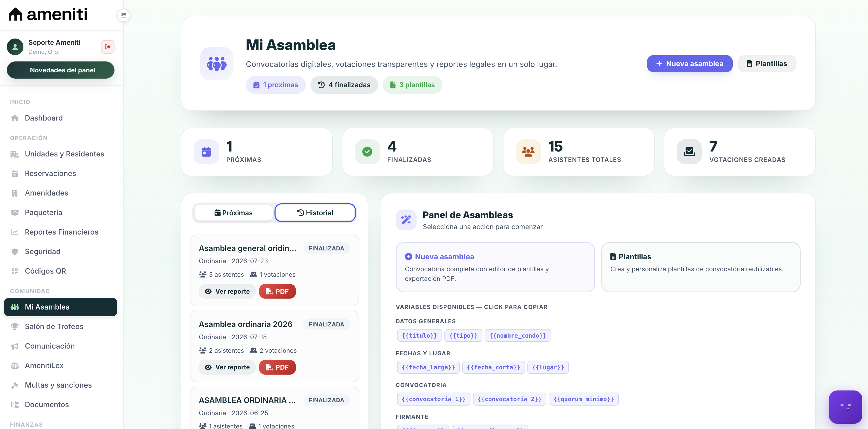Click FINALIZADA badge on ASAMBLEA ORDINARIA card
Image resolution: width=868 pixels, height=429 pixels.
[x=326, y=400]
